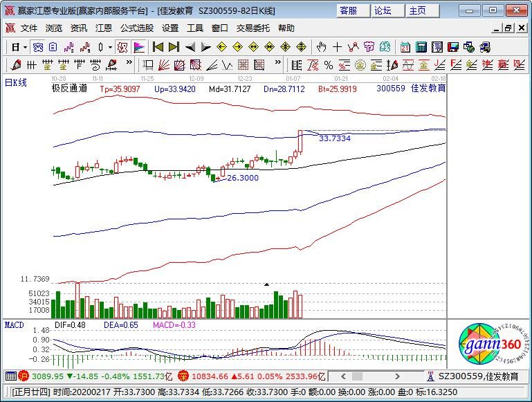Open the 工具 menu

195,28
